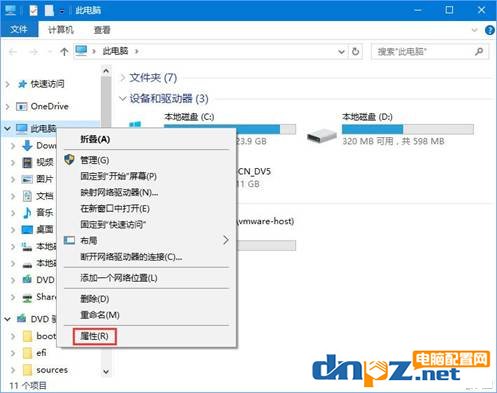Click the 本地磁盘 (C:) capacity bar

pyautogui.click(x=230, y=129)
